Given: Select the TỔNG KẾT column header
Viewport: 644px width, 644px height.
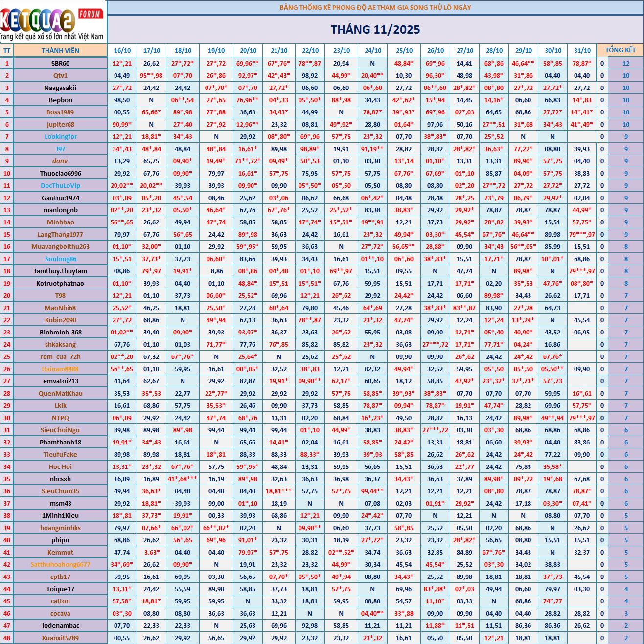Looking at the screenshot, I should 620,50.
